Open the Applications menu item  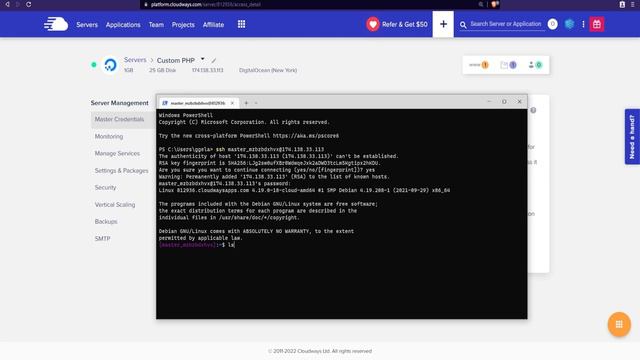(x=123, y=25)
